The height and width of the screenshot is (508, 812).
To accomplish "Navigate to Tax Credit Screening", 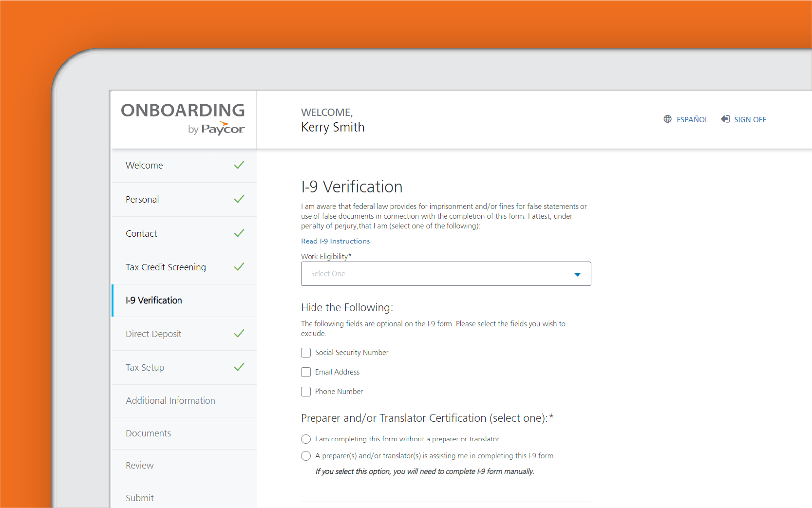I will coord(184,267).
